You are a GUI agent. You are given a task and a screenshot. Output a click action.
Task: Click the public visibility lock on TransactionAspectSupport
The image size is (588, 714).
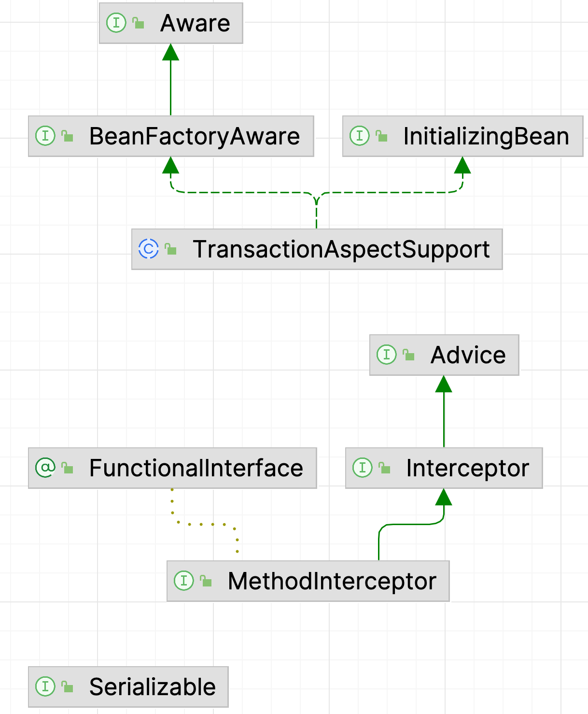pyautogui.click(x=170, y=249)
